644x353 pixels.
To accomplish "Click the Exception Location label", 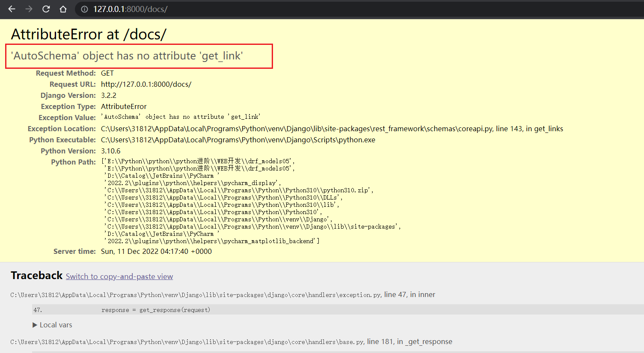I will tap(62, 129).
